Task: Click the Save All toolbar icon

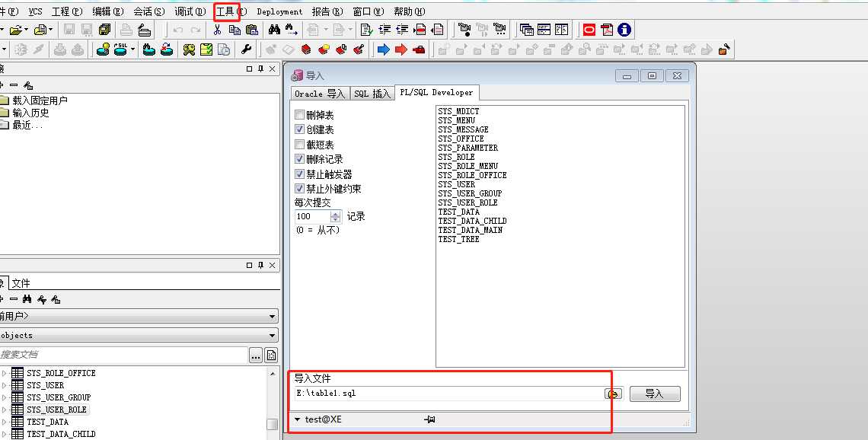Action: [104, 30]
